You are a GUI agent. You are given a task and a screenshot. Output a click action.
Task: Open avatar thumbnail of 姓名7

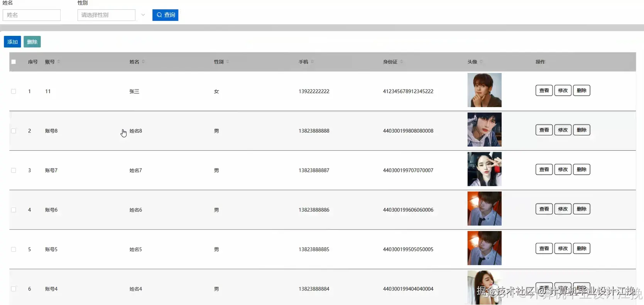tap(485, 169)
